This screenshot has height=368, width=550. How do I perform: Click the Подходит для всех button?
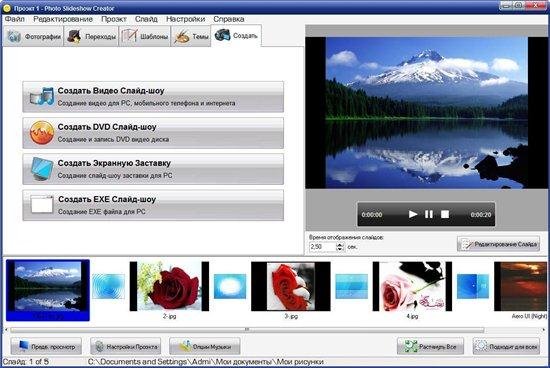[507, 347]
